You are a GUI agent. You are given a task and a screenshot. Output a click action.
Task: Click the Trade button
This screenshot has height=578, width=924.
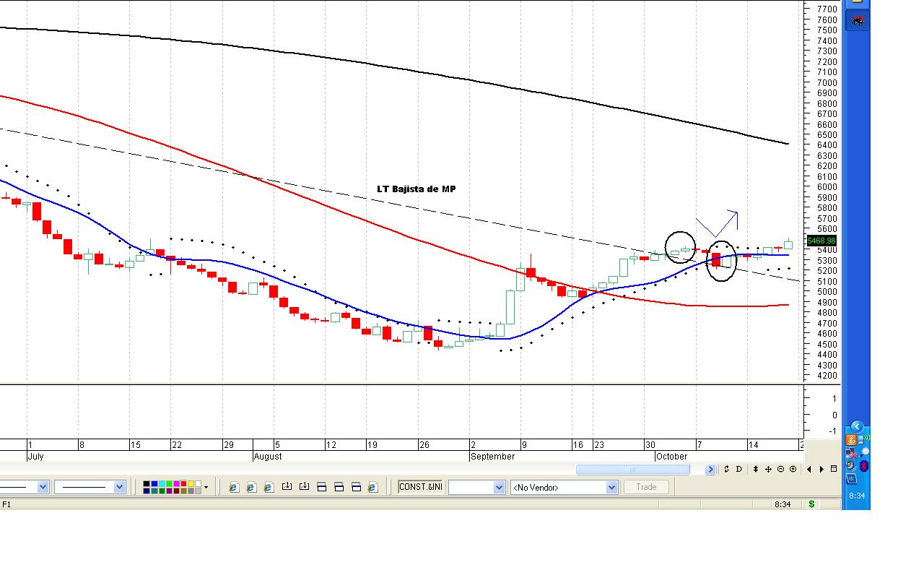(646, 487)
